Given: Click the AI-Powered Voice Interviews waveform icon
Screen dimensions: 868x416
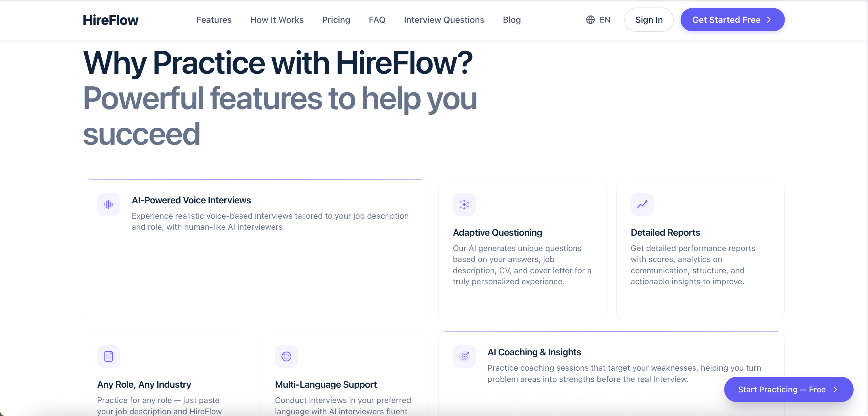Looking at the screenshot, I should coord(108,204).
